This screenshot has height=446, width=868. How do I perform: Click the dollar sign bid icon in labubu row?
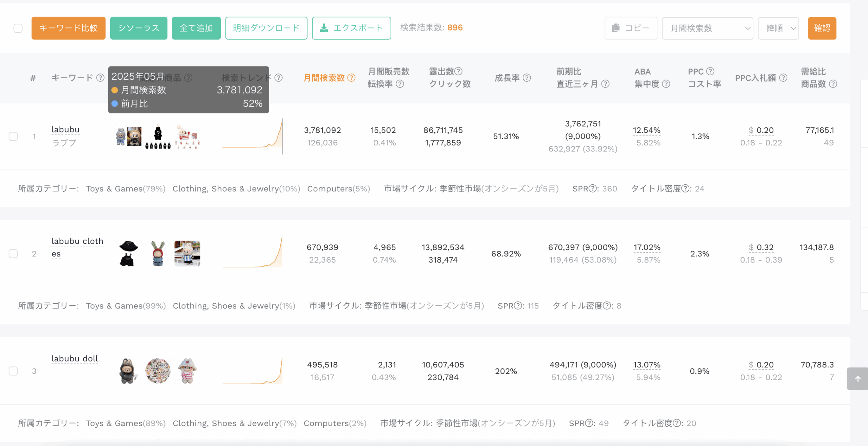point(751,130)
